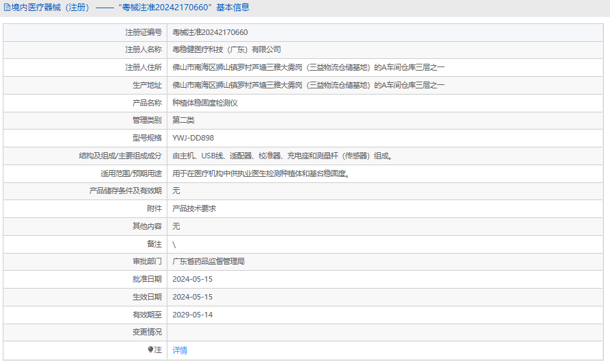
Task: Select expiry date 2029-05-14
Action: 193,315
